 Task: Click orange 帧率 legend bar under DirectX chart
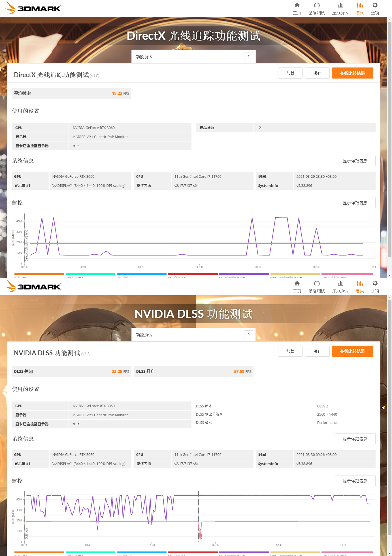tap(39, 274)
